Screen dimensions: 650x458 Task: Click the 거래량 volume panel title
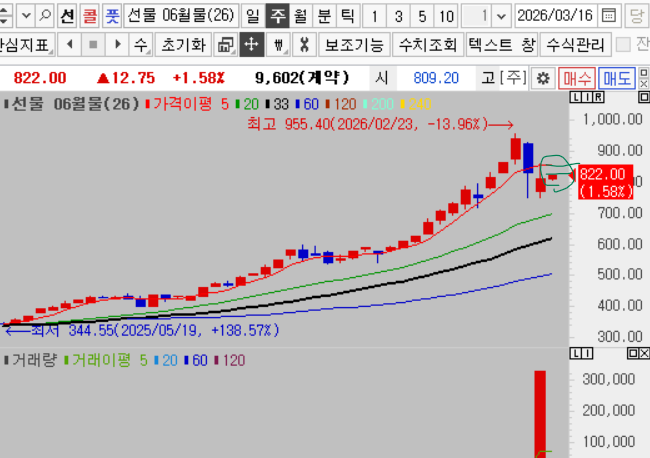pos(30,360)
